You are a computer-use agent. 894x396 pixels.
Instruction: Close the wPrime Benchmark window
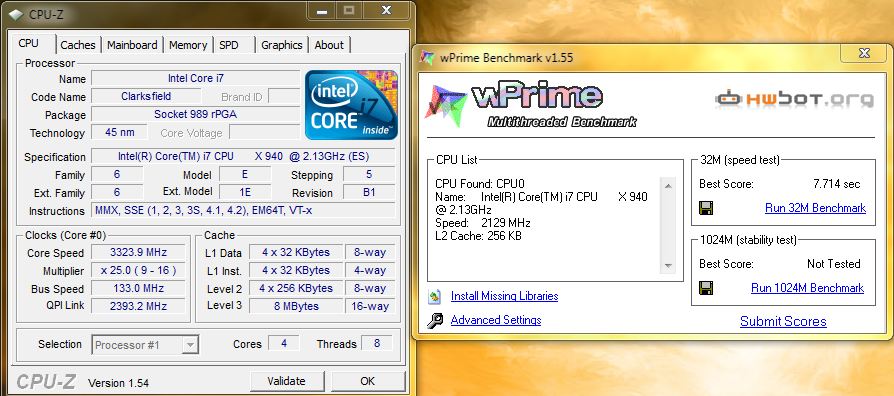pyautogui.click(x=864, y=54)
